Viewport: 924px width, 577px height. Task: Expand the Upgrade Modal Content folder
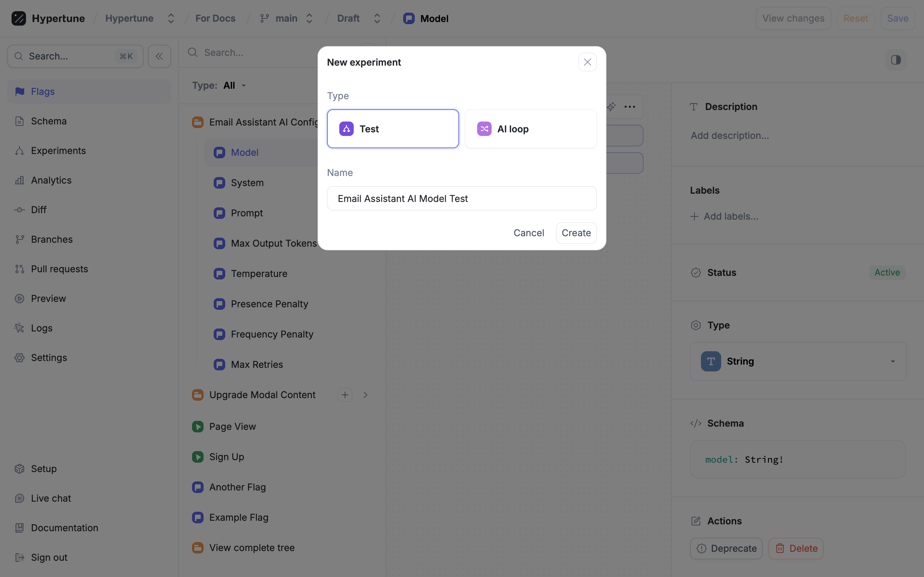[x=365, y=395]
